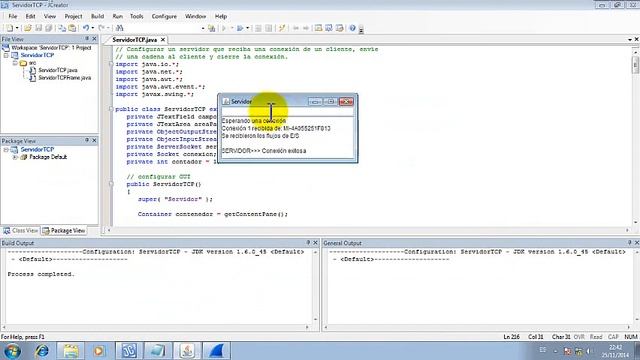Open the Tools menu
The width and height of the screenshot is (640, 360).
pyautogui.click(x=136, y=16)
